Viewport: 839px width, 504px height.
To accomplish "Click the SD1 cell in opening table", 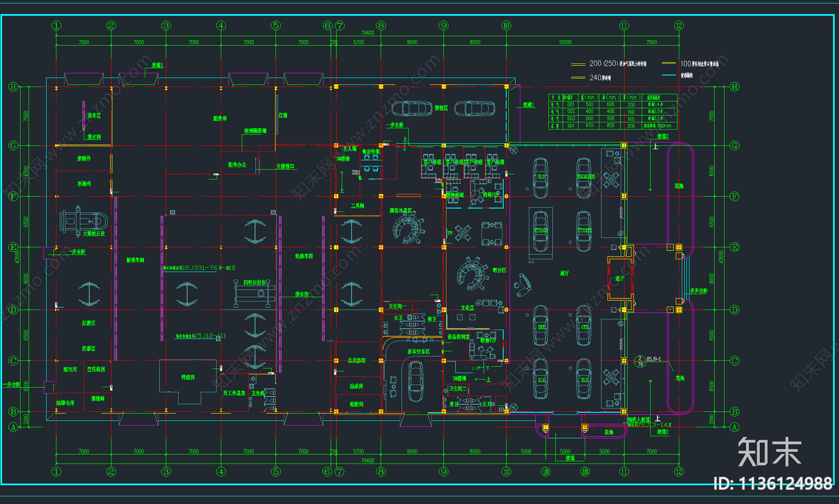I will point(571,126).
